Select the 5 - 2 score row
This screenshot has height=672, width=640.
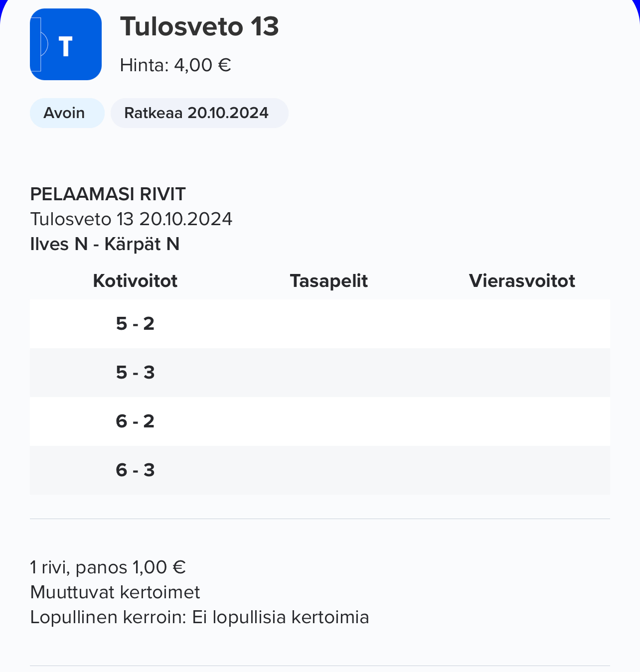pyautogui.click(x=320, y=324)
